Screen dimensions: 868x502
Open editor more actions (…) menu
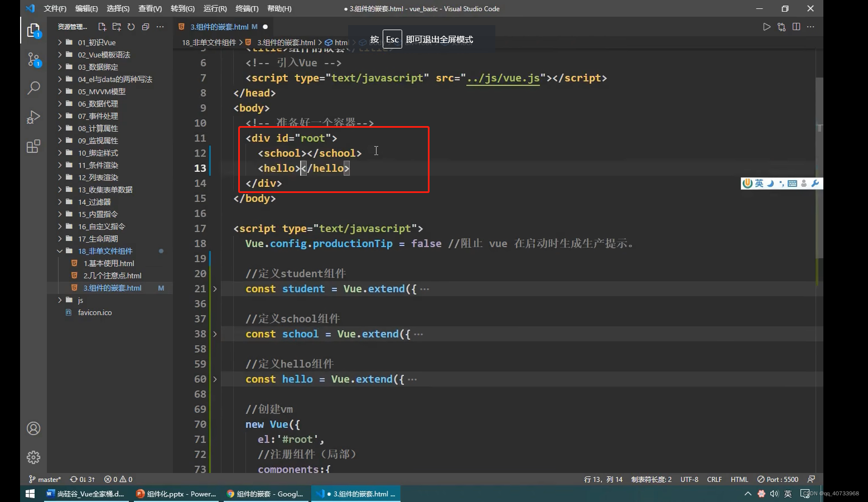click(811, 27)
